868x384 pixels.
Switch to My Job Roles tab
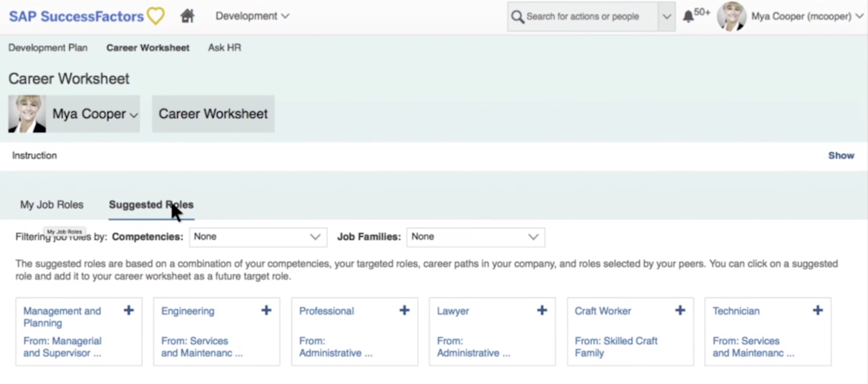(x=52, y=205)
